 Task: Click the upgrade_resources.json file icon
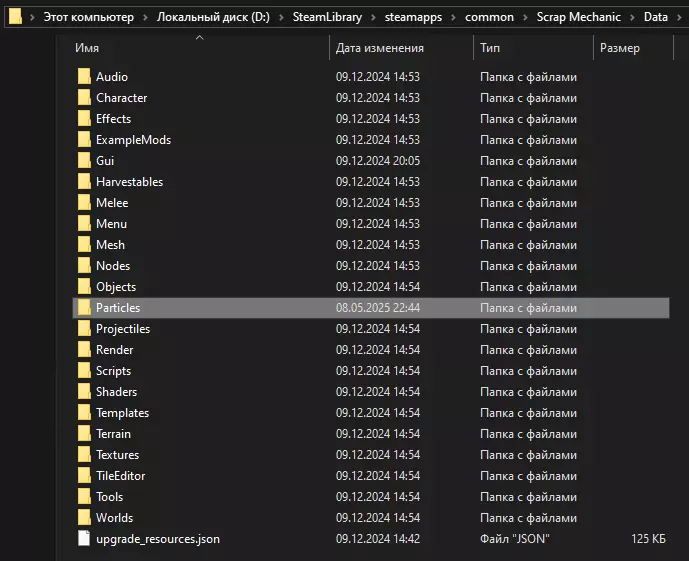[84, 539]
